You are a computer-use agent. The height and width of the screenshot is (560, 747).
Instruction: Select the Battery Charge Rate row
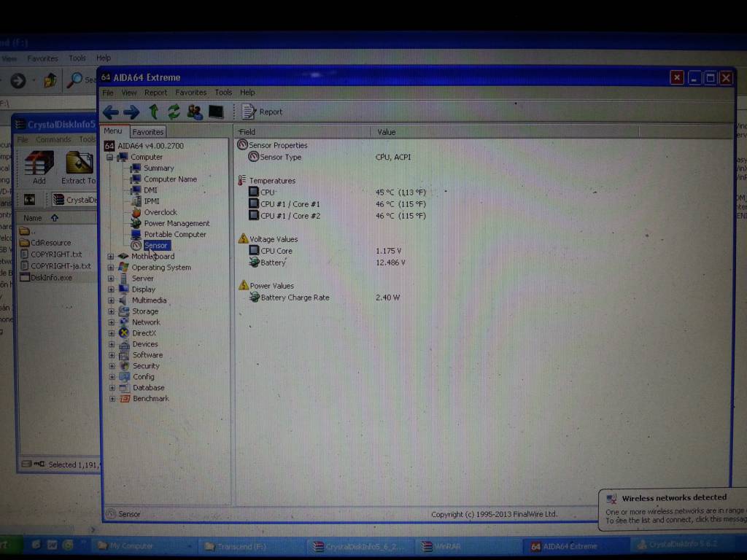pyautogui.click(x=325, y=297)
